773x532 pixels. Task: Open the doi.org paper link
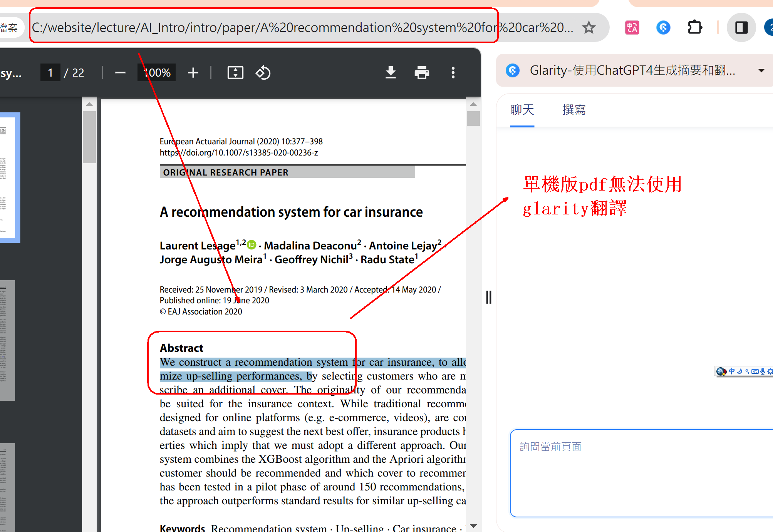pos(239,152)
